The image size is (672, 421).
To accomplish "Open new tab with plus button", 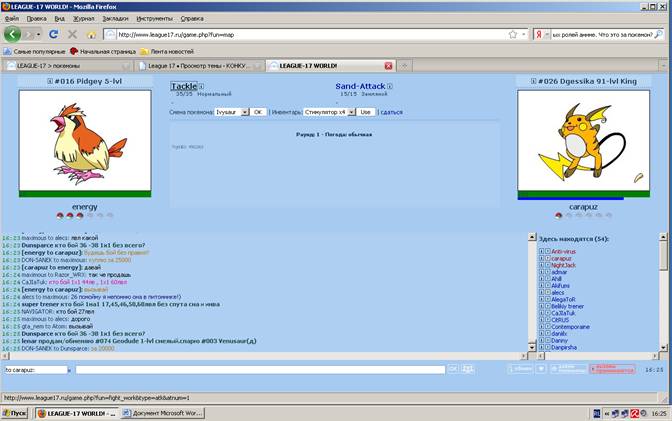I will point(404,66).
